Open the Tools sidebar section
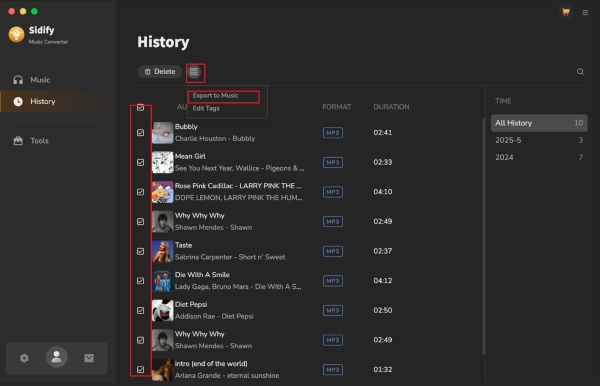The height and width of the screenshot is (386, 600). click(39, 141)
